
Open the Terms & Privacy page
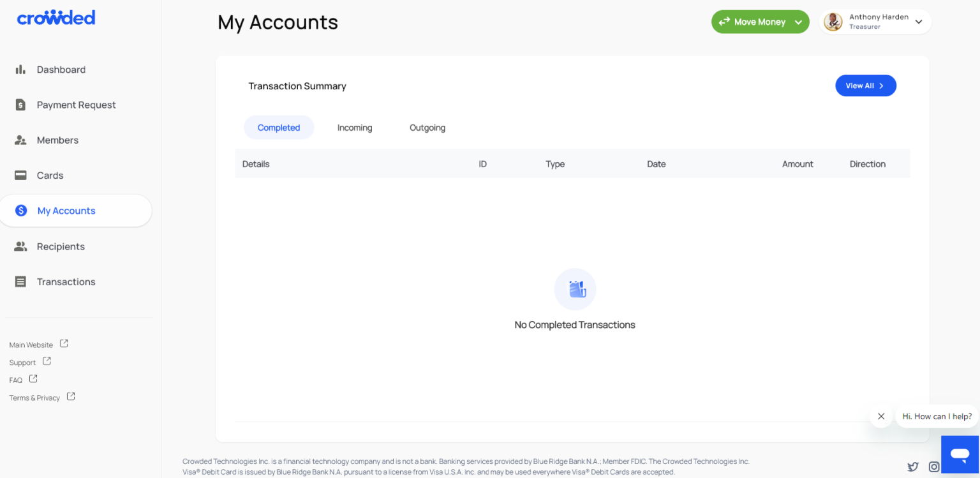coord(33,397)
